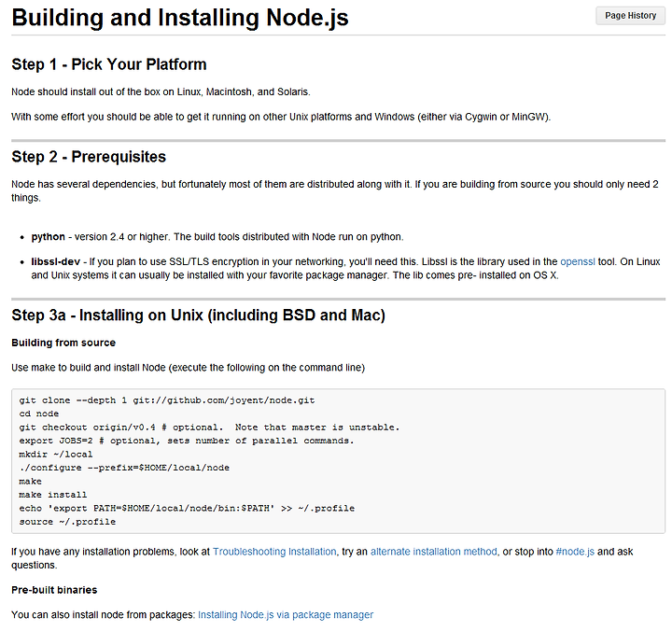Open the Page History button
Viewport: 672px width, 631px height.
[x=630, y=16]
